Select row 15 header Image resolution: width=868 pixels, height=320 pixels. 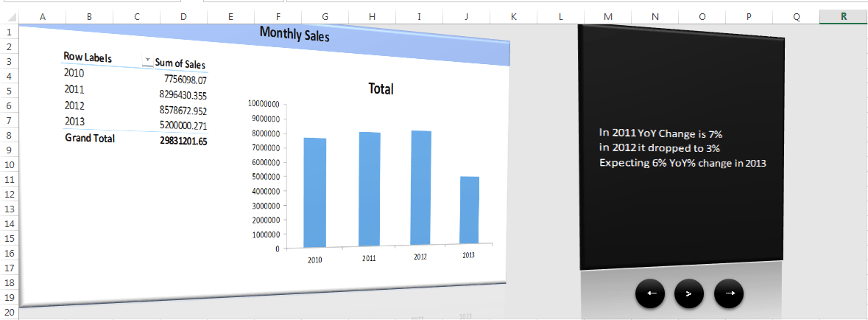[x=10, y=238]
